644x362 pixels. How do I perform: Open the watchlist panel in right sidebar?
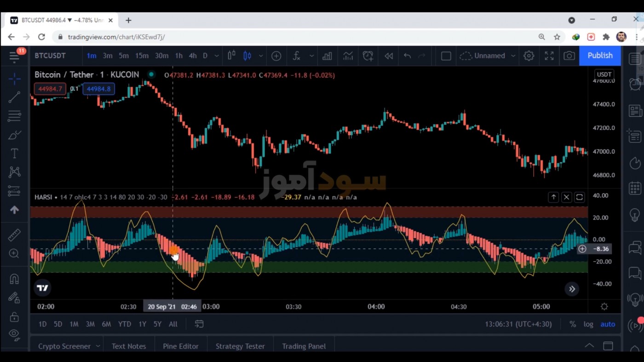[x=635, y=59]
